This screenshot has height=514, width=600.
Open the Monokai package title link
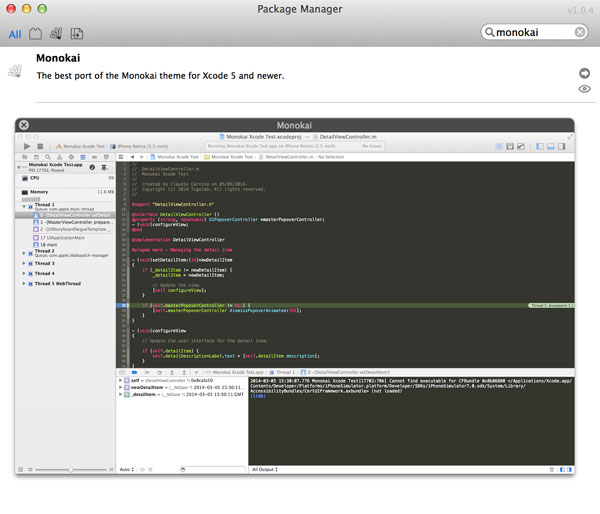[58, 58]
